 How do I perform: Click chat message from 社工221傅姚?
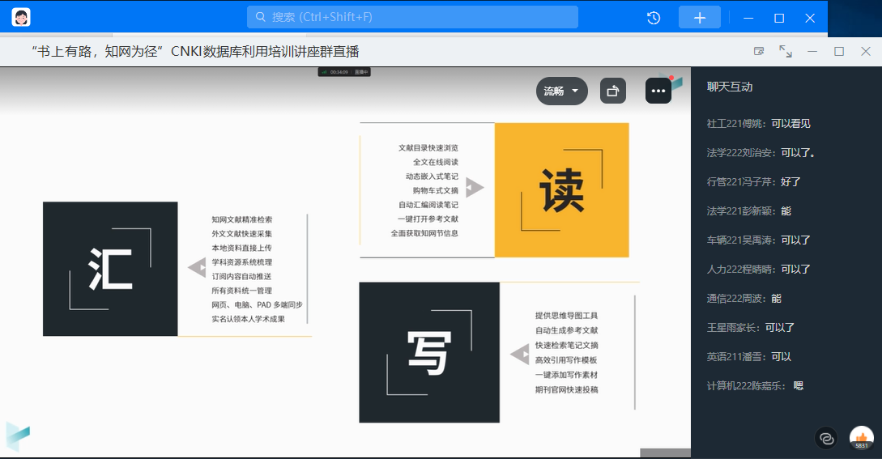click(758, 124)
